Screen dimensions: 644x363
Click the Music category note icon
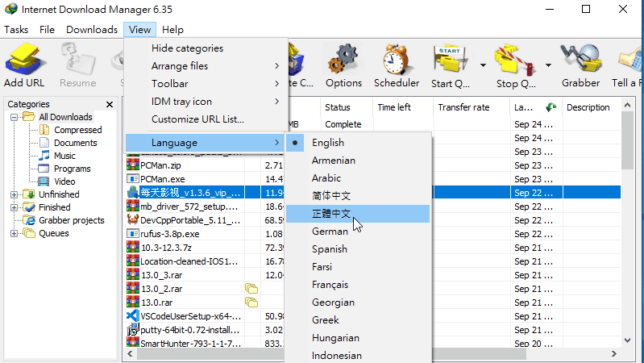pyautogui.click(x=44, y=156)
